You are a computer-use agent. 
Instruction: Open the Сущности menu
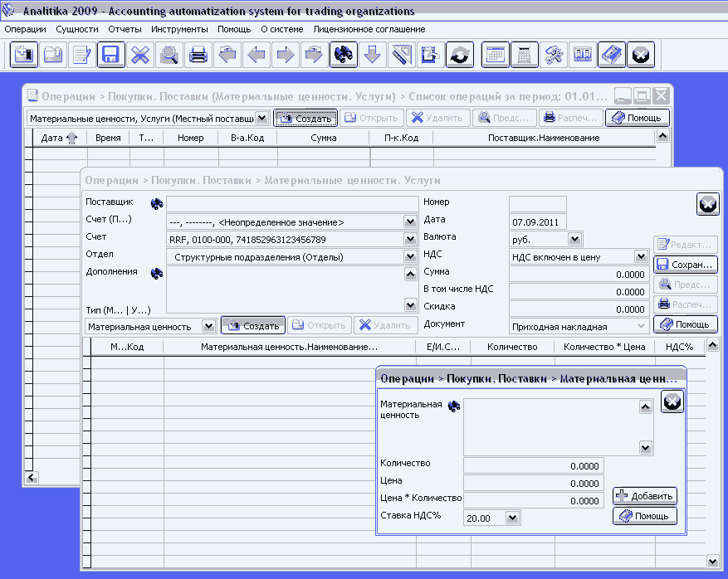pos(77,29)
